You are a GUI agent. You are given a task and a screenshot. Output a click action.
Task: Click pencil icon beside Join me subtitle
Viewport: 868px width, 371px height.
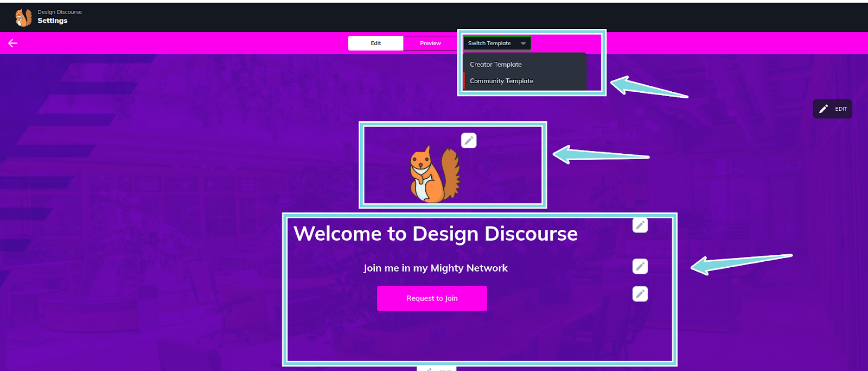(x=640, y=266)
